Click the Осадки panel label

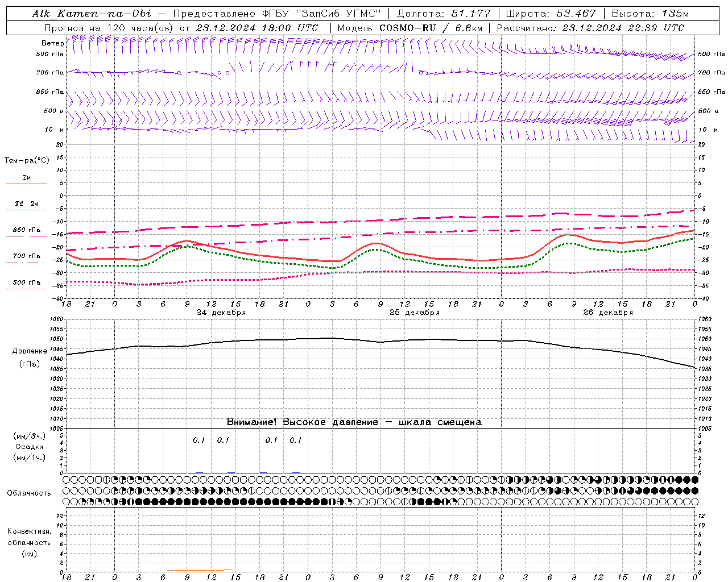click(x=30, y=447)
